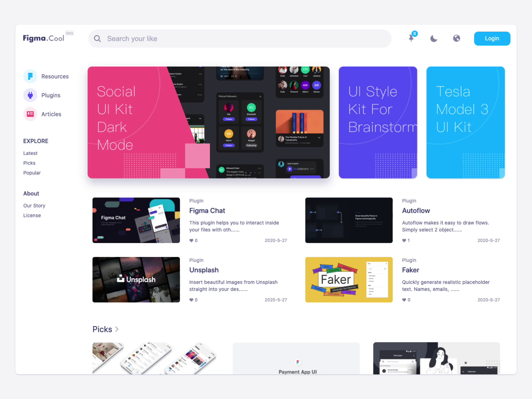
Task: Click the Login button
Action: 492,39
